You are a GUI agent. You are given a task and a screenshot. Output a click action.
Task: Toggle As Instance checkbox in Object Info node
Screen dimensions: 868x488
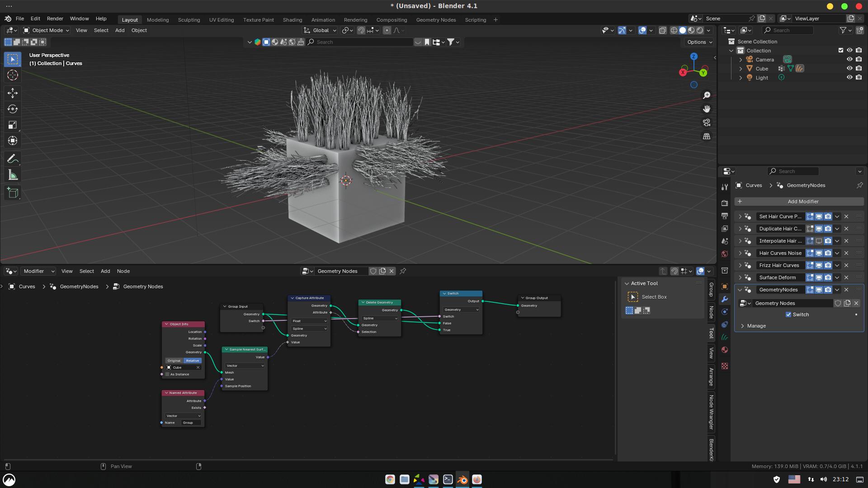167,374
